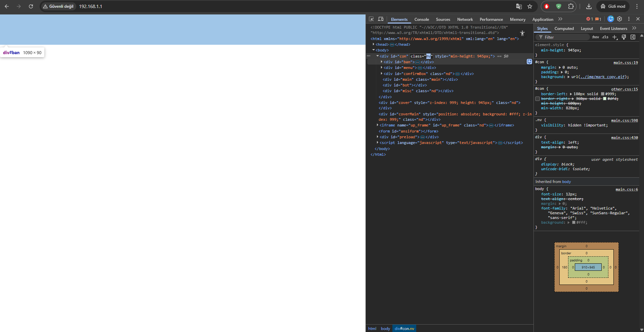Switch to the Layout tab
The image size is (644, 332).
[587, 29]
